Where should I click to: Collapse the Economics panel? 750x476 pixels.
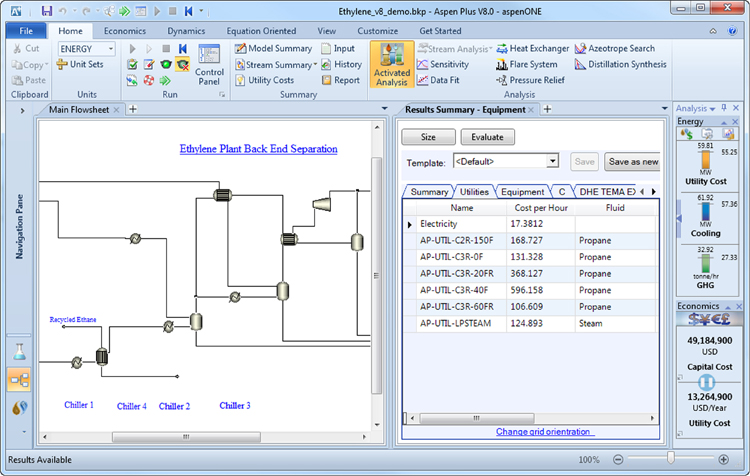coord(728,307)
